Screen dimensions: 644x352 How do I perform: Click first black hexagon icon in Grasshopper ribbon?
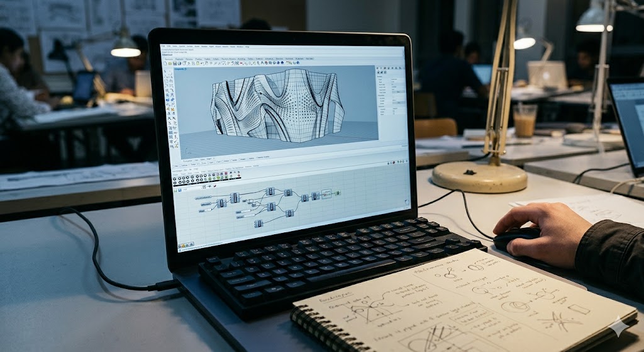tap(175, 179)
